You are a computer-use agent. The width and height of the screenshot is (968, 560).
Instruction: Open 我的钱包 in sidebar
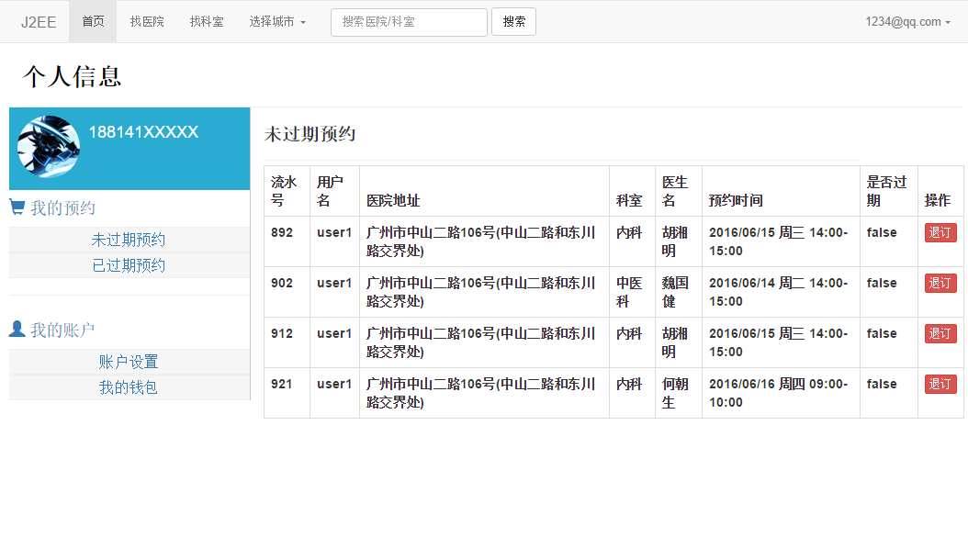(x=129, y=387)
